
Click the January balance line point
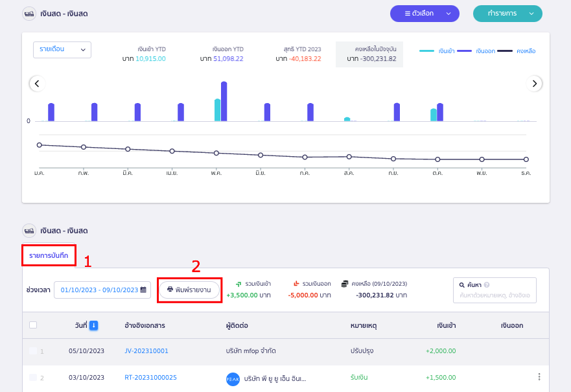(40, 145)
